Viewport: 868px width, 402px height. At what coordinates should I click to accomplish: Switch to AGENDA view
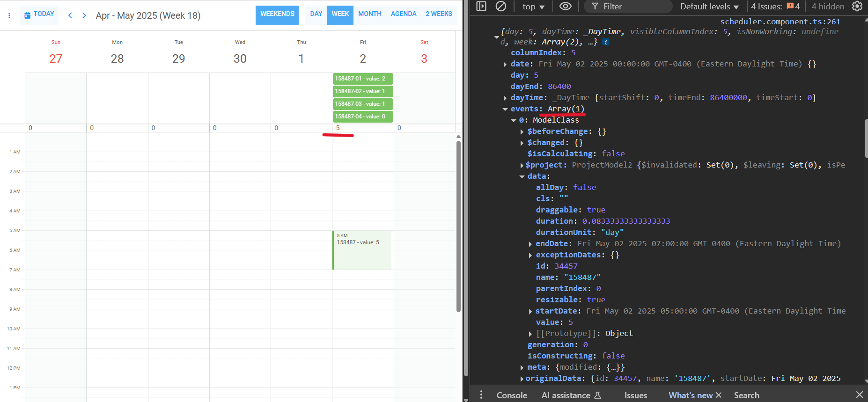pos(404,15)
